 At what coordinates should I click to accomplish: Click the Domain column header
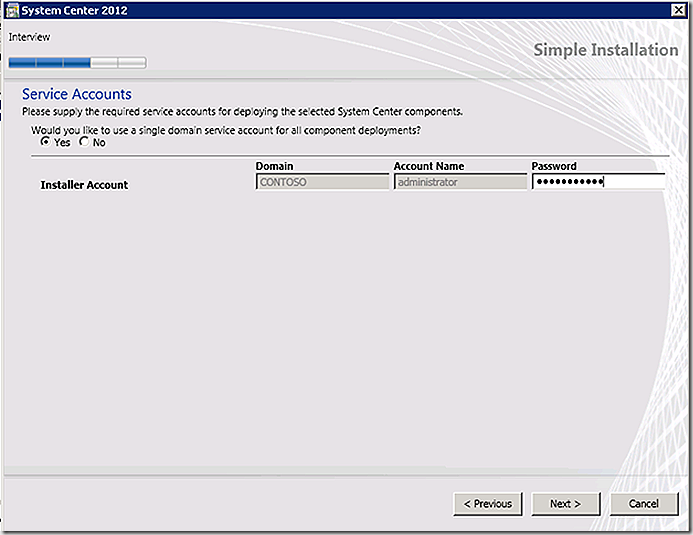(274, 166)
